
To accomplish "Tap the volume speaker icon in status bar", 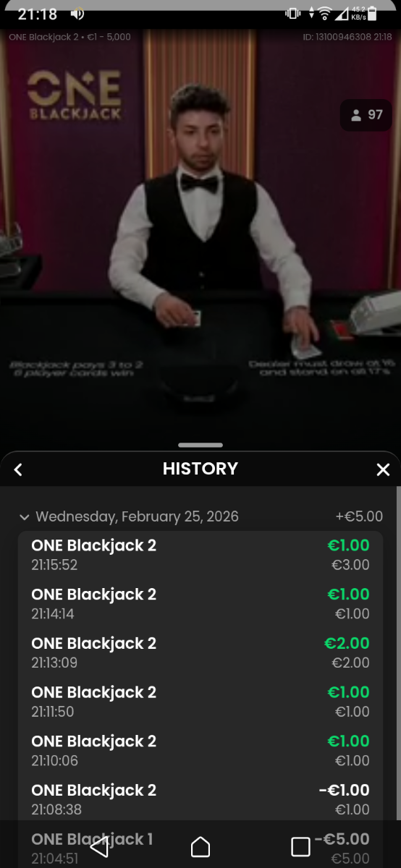I will pos(77,14).
